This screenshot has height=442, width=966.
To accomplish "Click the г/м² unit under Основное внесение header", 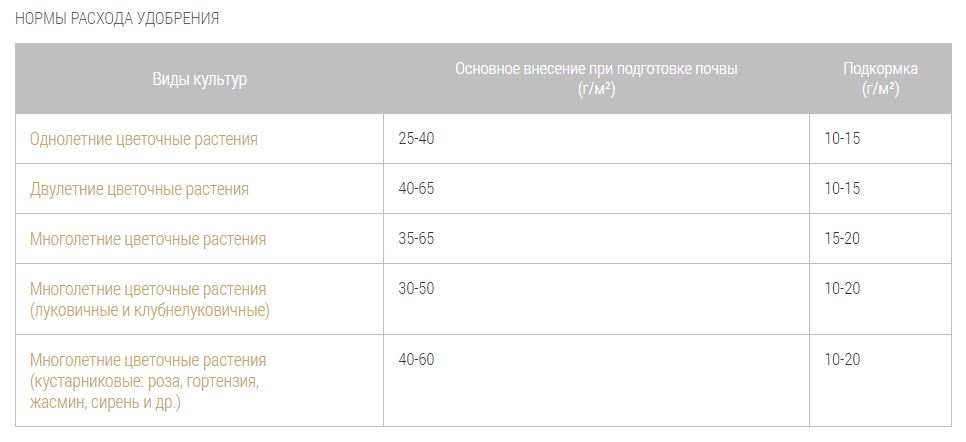I will pos(596,89).
